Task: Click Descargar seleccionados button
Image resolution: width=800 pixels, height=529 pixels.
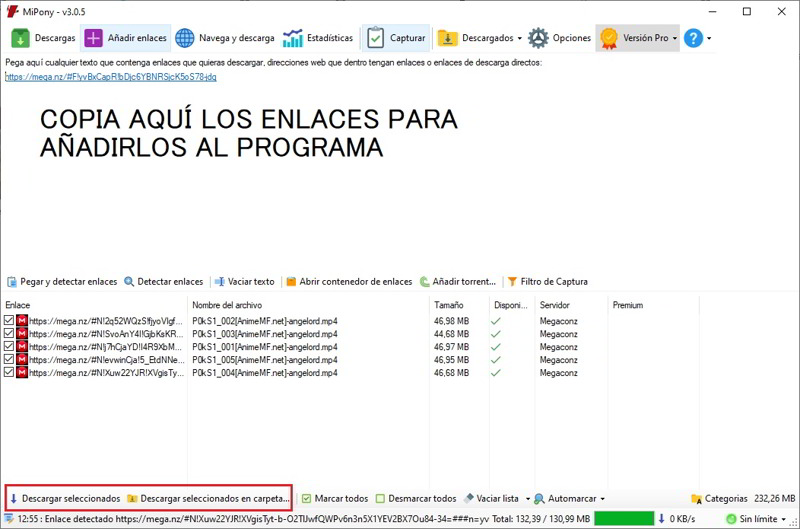Action: 64,498
